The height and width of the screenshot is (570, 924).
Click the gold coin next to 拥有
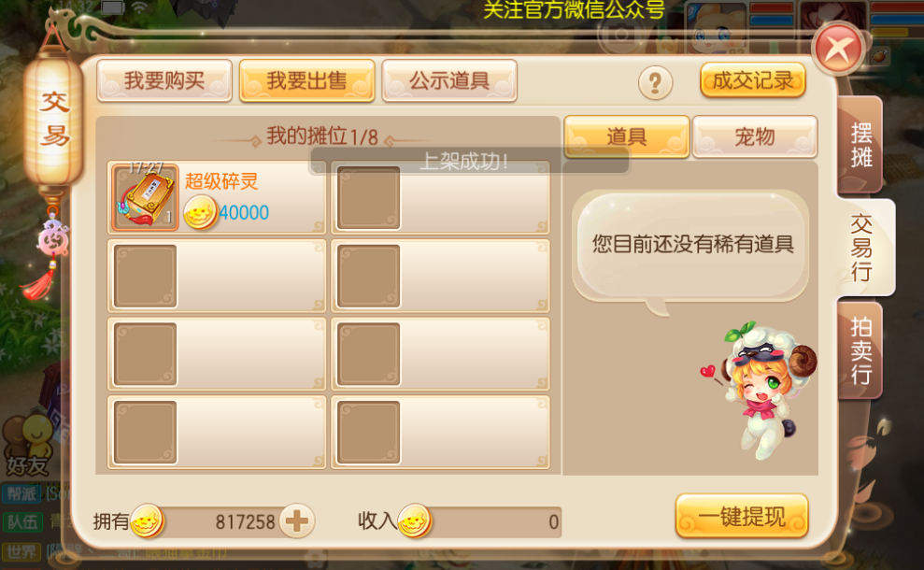pyautogui.click(x=147, y=521)
